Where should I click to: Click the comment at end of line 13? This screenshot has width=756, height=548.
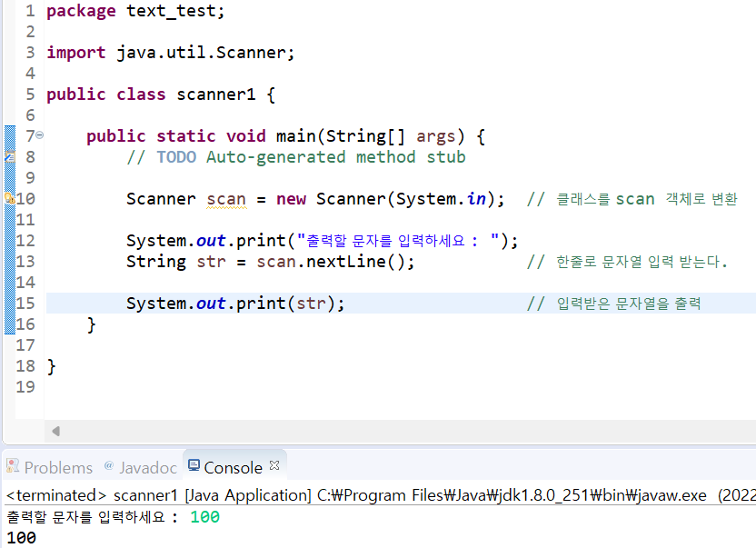627,262
